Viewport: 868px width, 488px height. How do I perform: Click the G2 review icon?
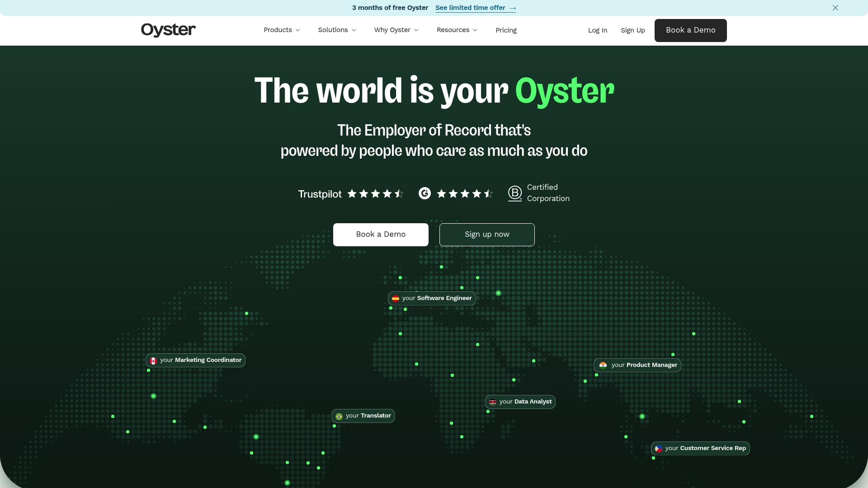point(424,193)
